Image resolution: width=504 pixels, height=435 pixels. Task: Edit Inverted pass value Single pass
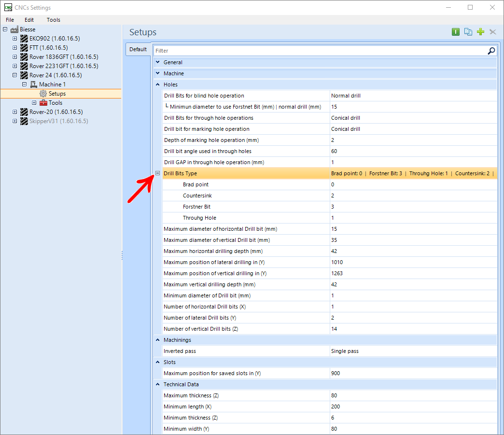[413, 351]
